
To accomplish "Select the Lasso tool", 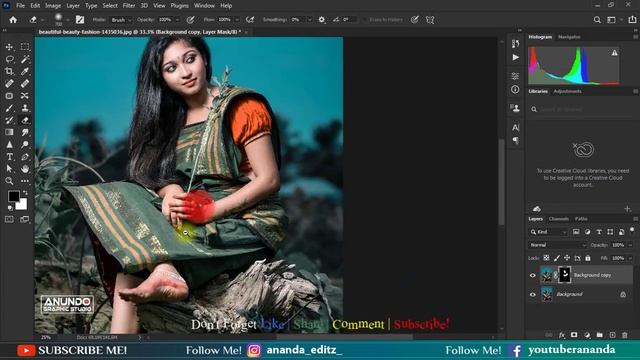I will (9, 59).
